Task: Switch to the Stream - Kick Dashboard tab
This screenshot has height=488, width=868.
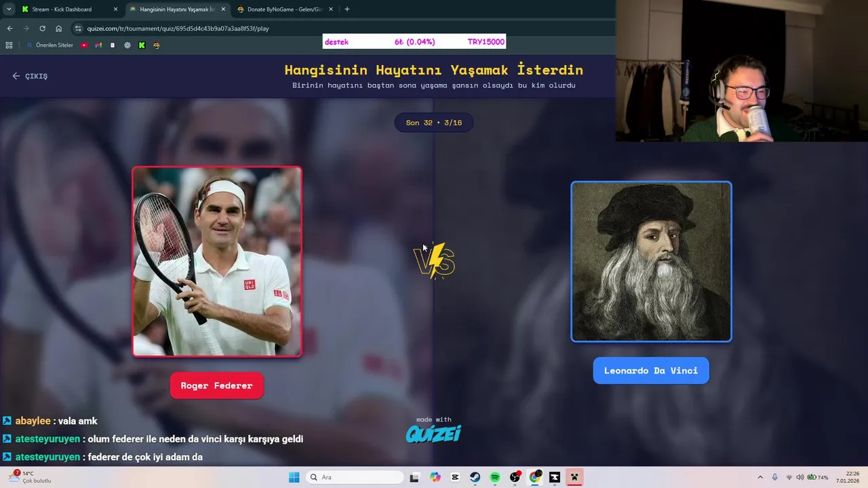Action: click(62, 9)
